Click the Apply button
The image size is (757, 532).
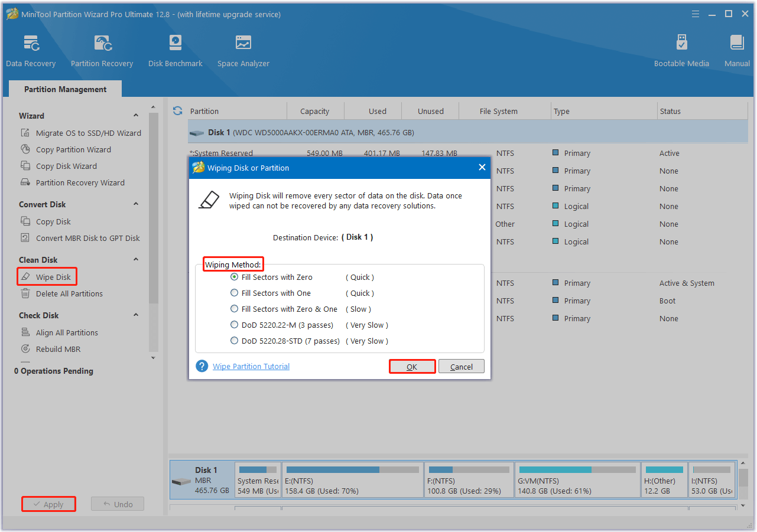tap(48, 504)
